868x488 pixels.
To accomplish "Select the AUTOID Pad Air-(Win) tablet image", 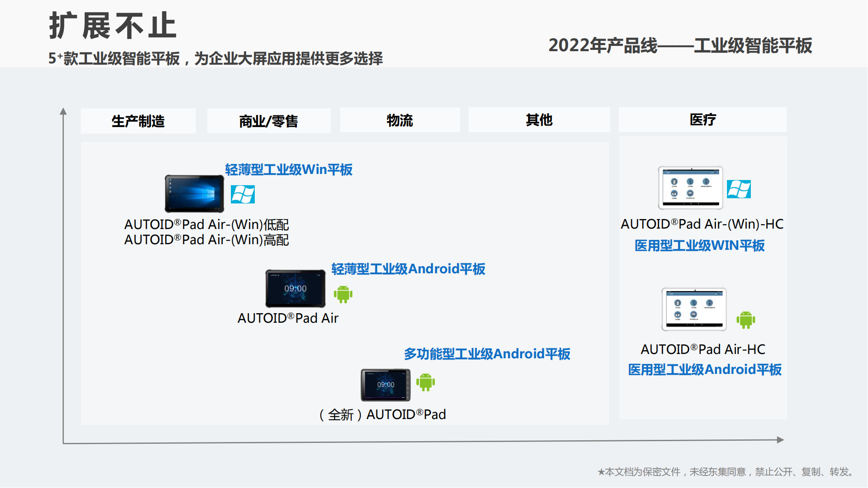I will (x=194, y=193).
